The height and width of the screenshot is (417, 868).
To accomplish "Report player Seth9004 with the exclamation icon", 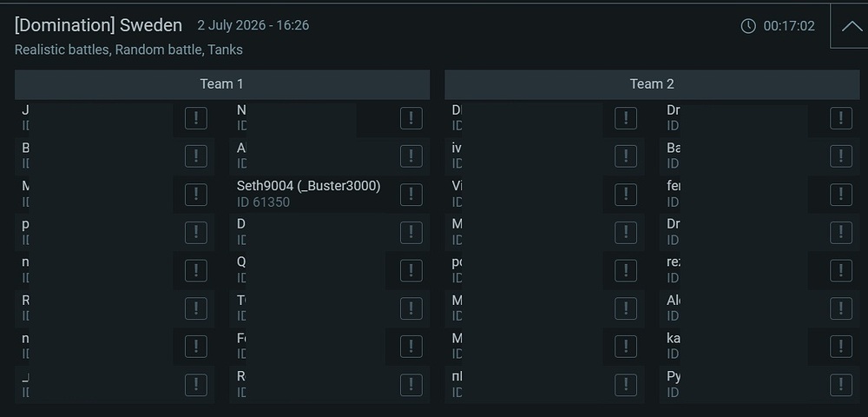I will point(411,195).
